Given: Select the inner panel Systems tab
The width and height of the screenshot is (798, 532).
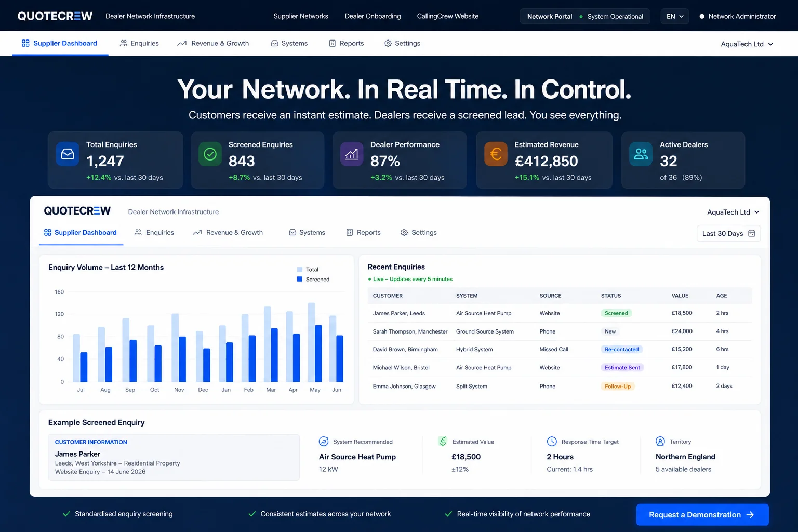Looking at the screenshot, I should [x=307, y=232].
